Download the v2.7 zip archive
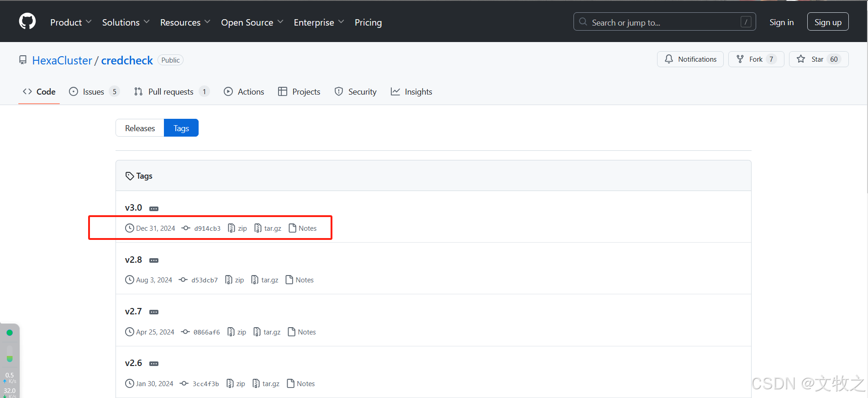This screenshot has width=868, height=398. [x=237, y=332]
